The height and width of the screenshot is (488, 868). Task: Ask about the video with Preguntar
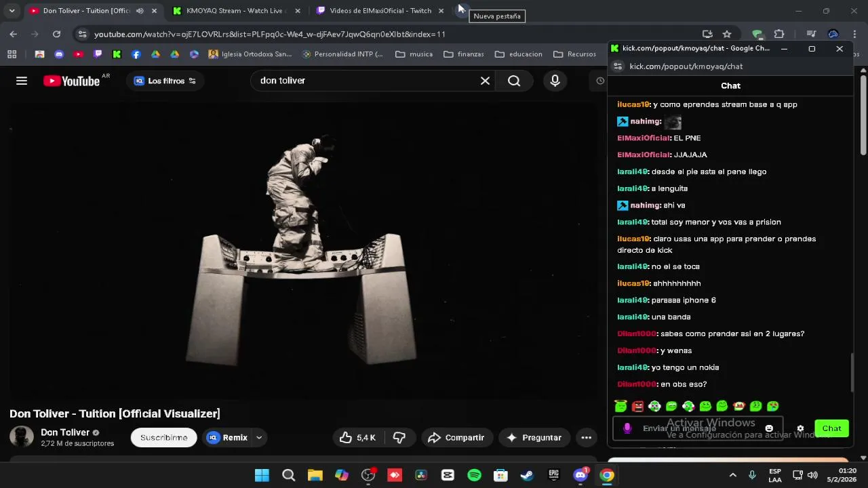coord(534,438)
